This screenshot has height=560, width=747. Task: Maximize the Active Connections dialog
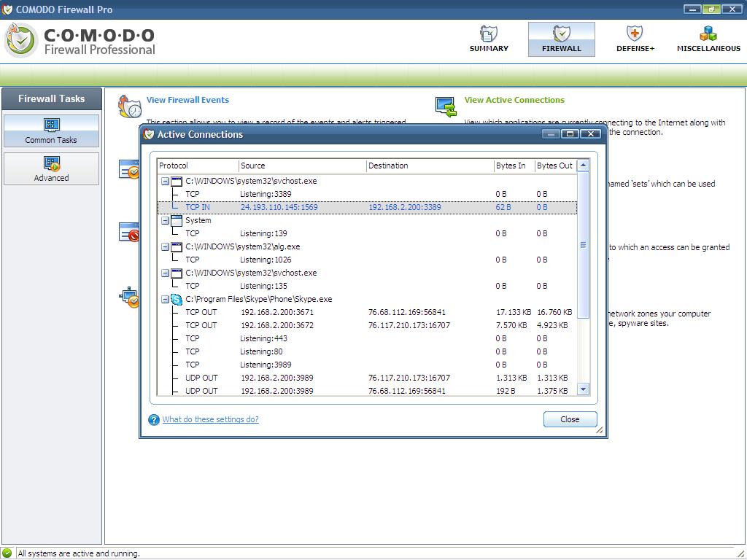570,134
